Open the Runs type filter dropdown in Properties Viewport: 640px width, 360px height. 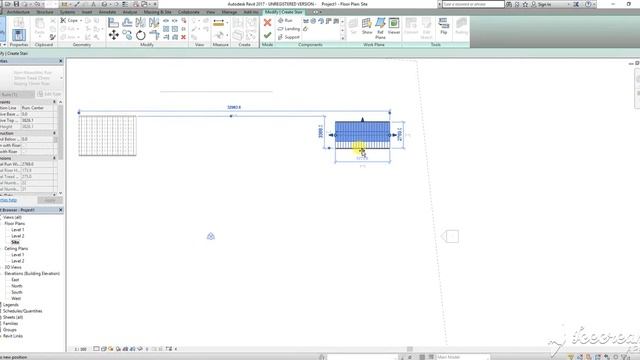[x=17, y=94]
